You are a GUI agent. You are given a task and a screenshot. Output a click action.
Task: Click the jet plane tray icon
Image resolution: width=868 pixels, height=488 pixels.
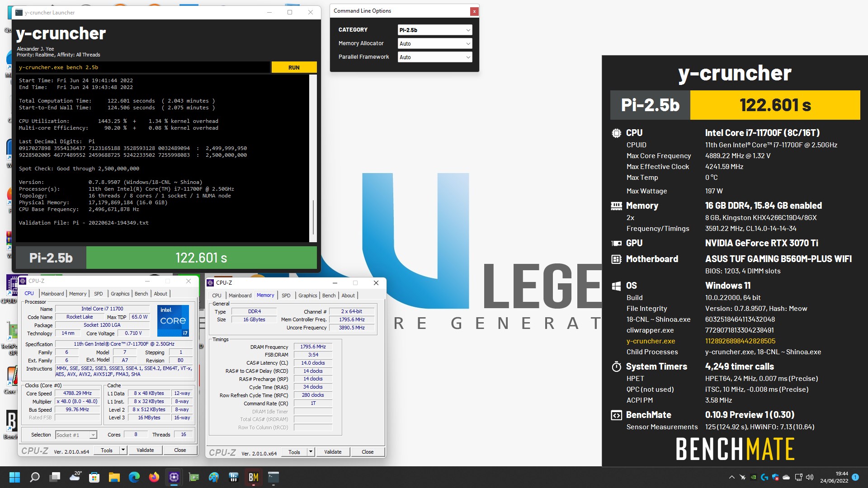point(742,477)
